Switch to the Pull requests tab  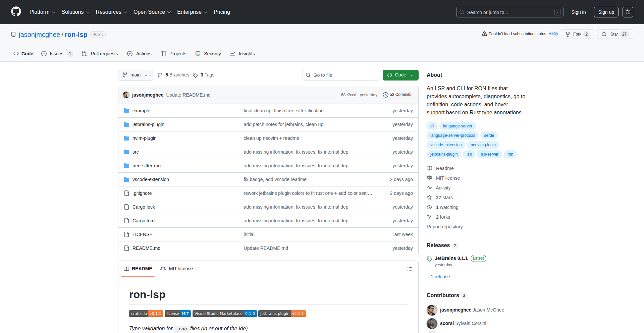click(100, 54)
